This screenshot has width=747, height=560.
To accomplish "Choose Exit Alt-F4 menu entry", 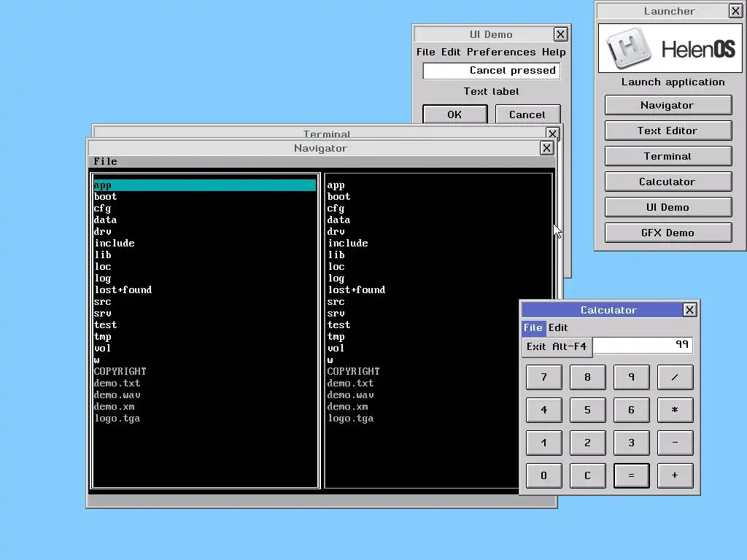I will point(557,346).
